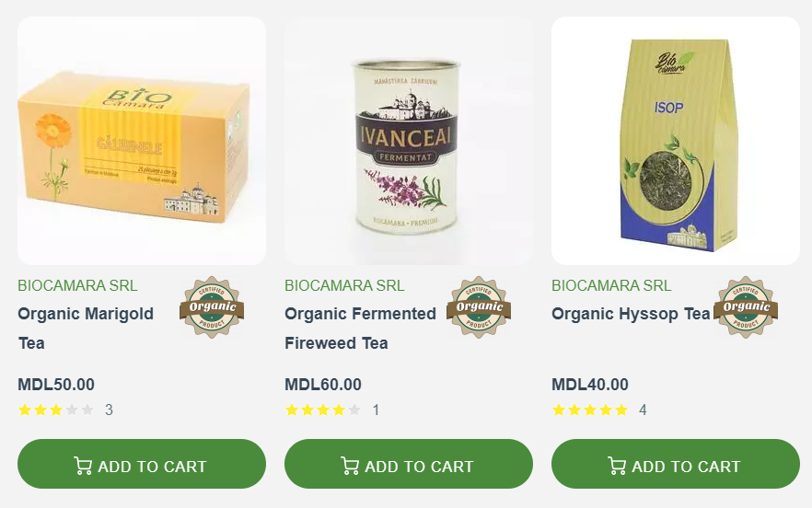This screenshot has height=508, width=812.
Task: Click the Organic badge on Hyssop Tea
Action: coord(746,307)
